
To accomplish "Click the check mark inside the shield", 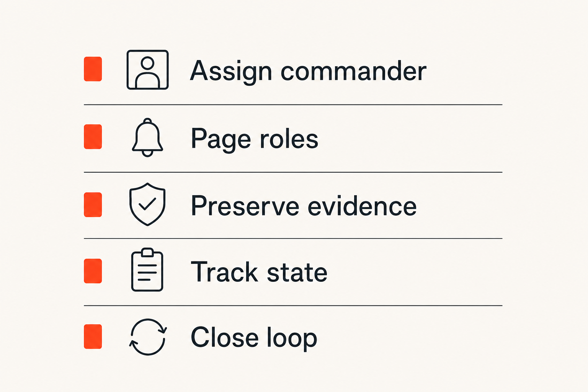I will pos(147,204).
